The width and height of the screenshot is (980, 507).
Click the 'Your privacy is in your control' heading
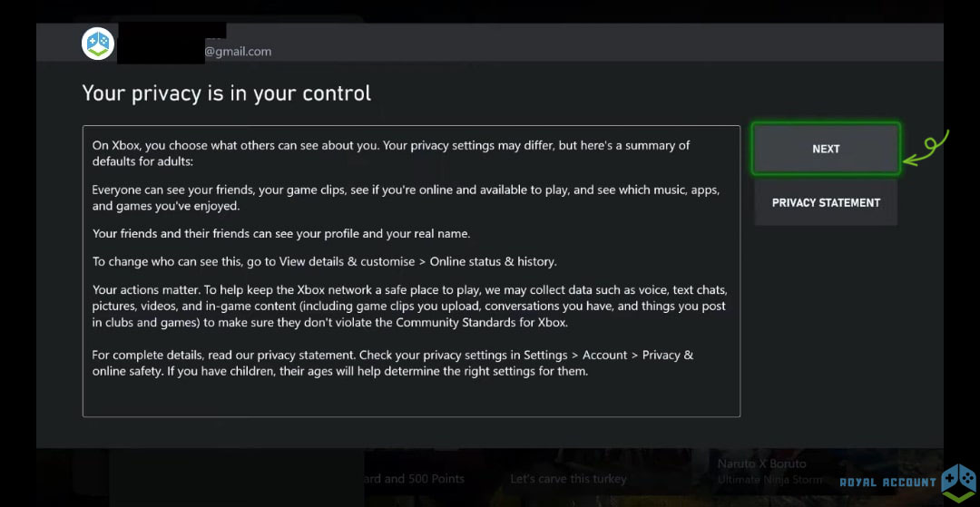227,93
